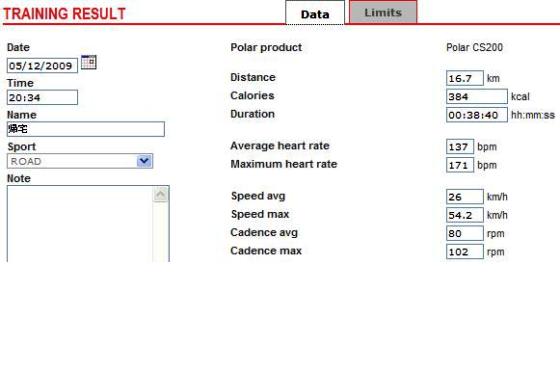560x370 pixels.
Task: Edit the Distance value 16.7
Action: tap(465, 78)
